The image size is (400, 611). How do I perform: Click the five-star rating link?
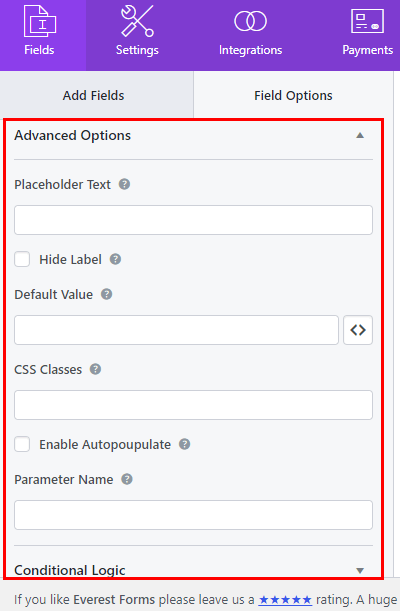285,599
